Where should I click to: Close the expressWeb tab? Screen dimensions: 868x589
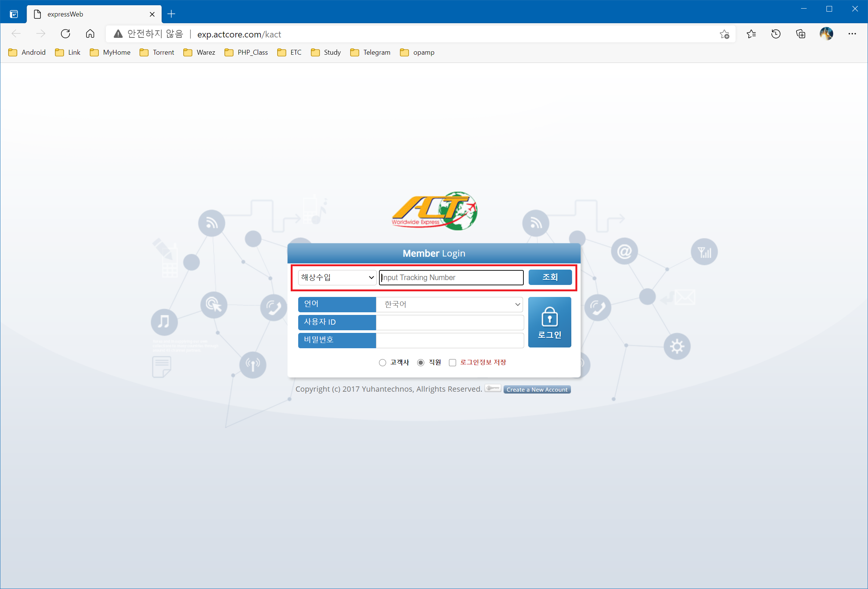coord(152,14)
